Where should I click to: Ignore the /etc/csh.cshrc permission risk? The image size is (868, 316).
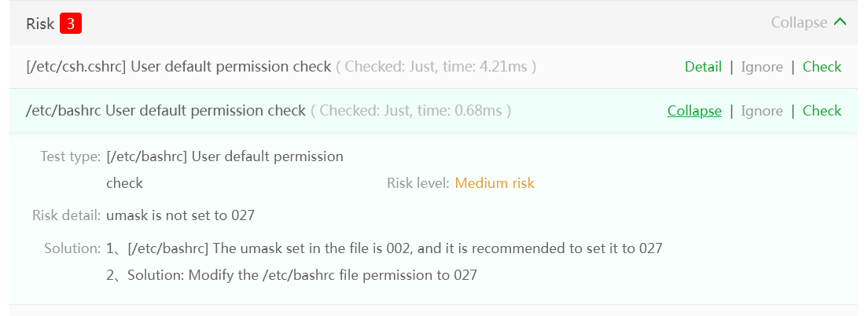pos(762,67)
